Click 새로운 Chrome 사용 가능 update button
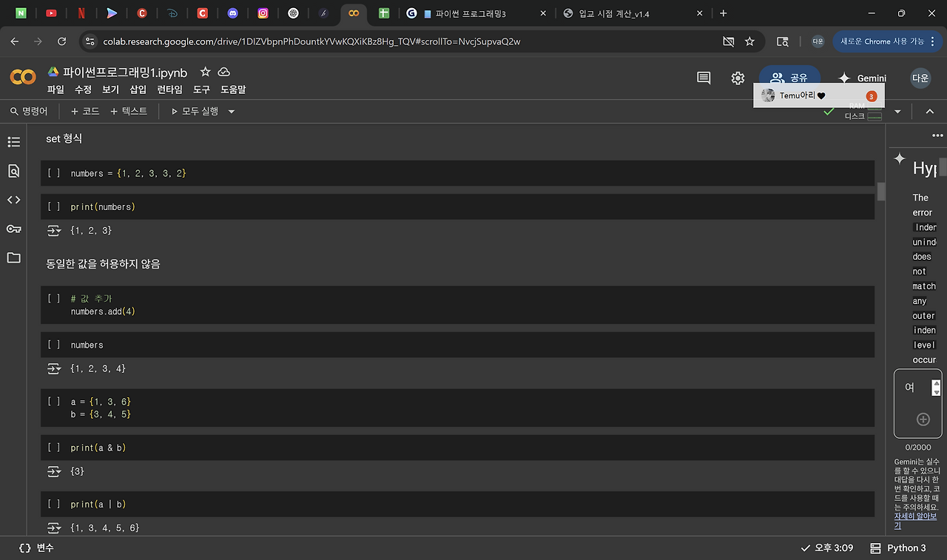This screenshot has height=560, width=947. coord(886,41)
